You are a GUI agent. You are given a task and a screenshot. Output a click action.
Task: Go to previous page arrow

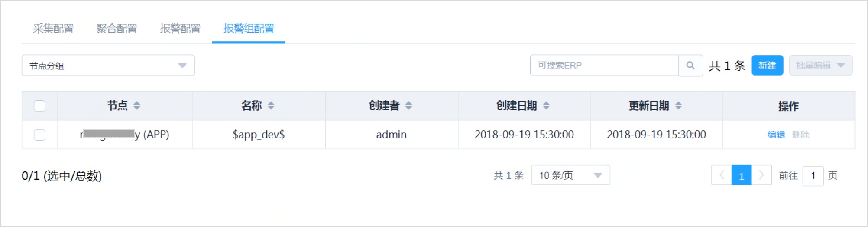pyautogui.click(x=722, y=175)
